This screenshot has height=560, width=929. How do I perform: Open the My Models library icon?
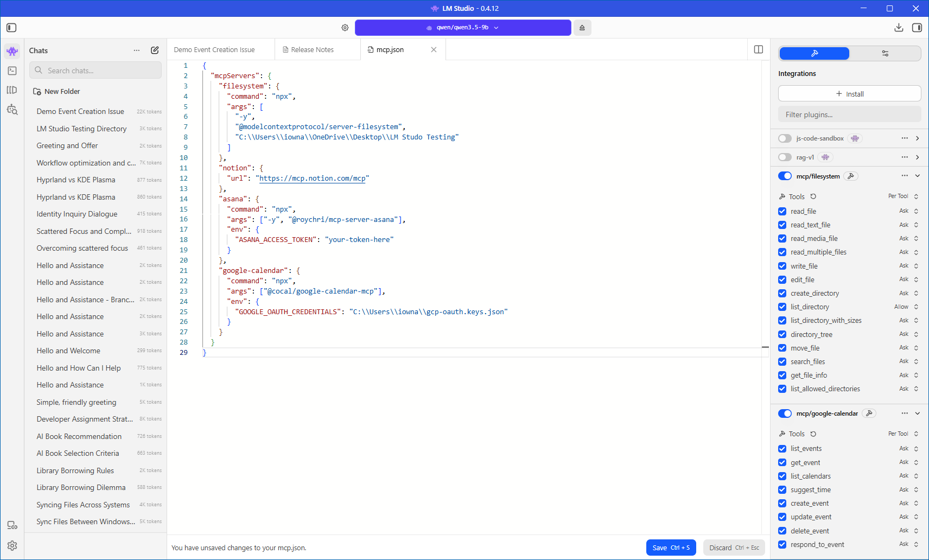tap(12, 90)
